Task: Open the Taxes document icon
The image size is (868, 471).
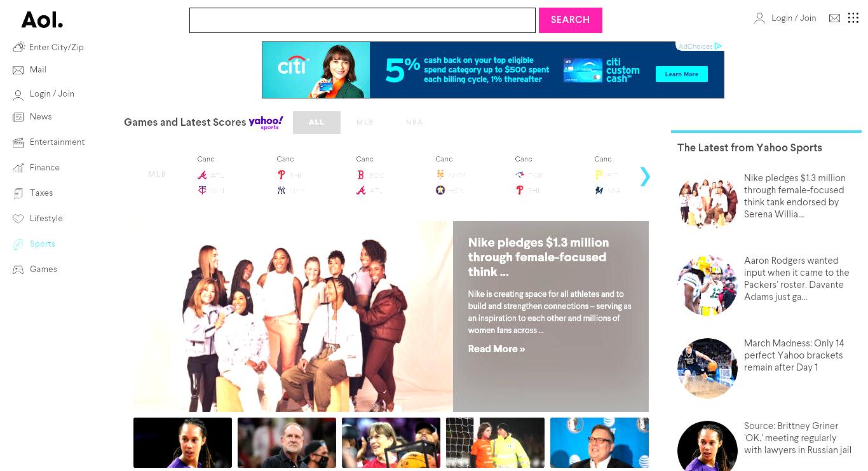Action: (x=18, y=193)
